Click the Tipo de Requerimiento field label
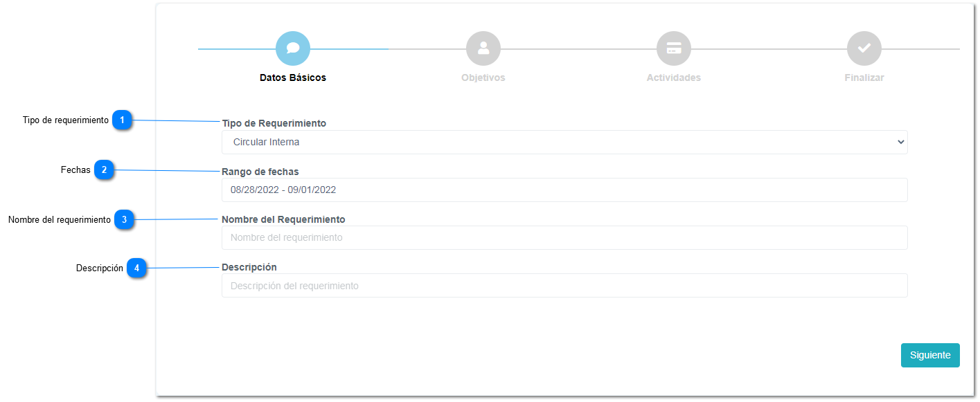This screenshot has height=402, width=980. click(274, 123)
